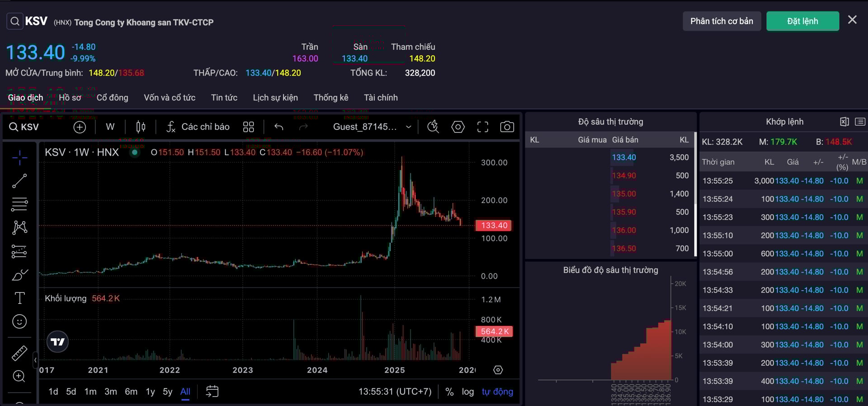
Task: Click the add symbol compare plus icon
Action: (80, 127)
